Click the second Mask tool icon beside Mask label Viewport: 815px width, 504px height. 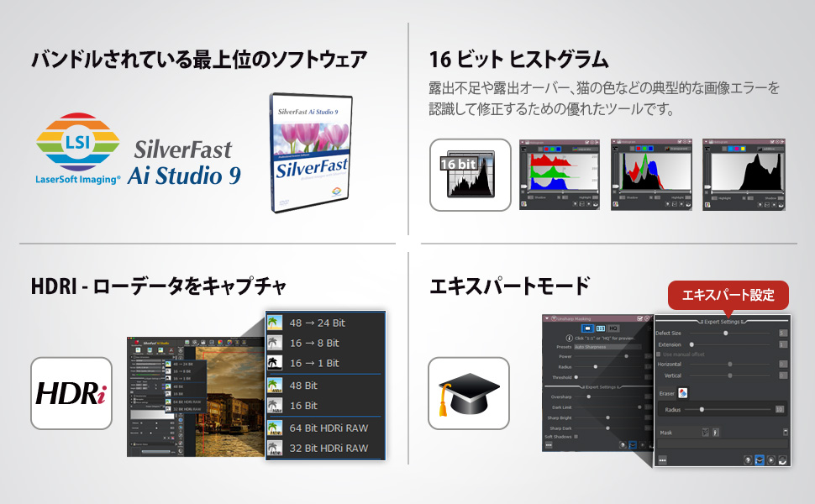716,433
